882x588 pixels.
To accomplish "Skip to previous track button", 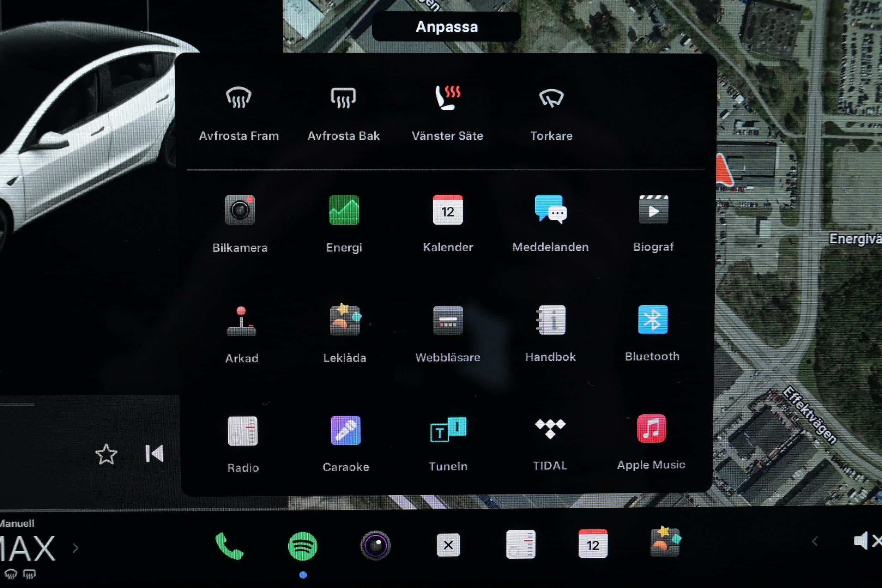I will (155, 454).
